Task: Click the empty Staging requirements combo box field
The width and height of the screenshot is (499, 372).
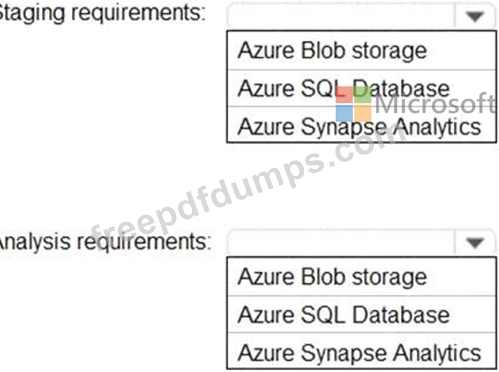Action: 341,16
